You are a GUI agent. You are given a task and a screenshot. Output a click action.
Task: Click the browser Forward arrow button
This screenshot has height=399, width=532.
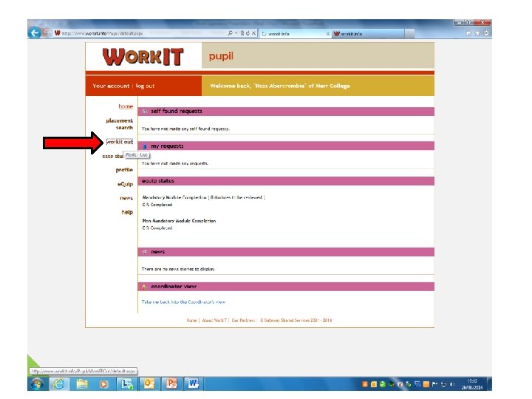[x=47, y=33]
